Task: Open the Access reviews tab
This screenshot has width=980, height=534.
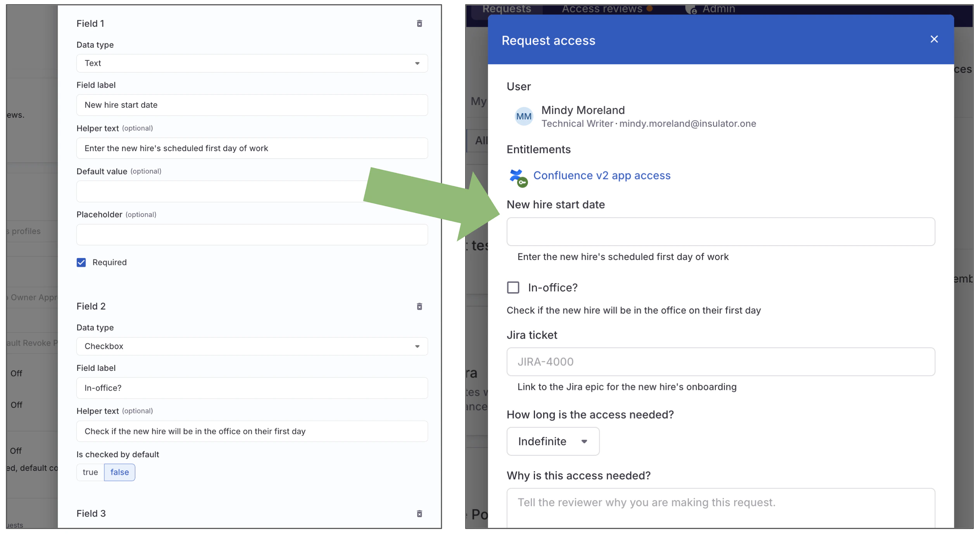Action: (601, 9)
